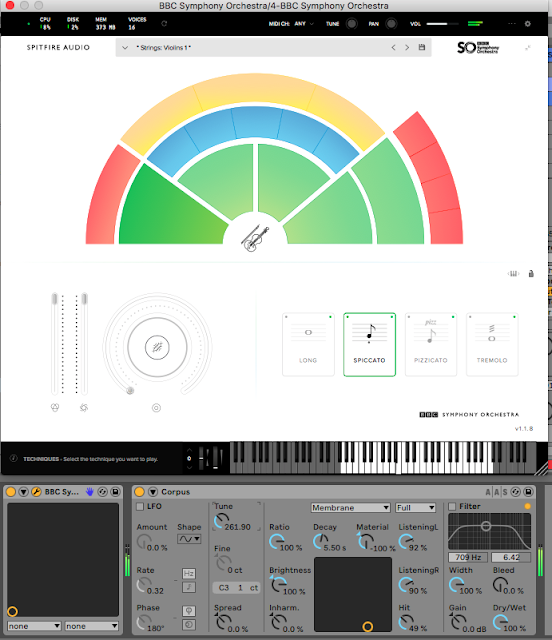Toggle the BBC device activator on/off
The width and height of the screenshot is (552, 640).
point(11,491)
